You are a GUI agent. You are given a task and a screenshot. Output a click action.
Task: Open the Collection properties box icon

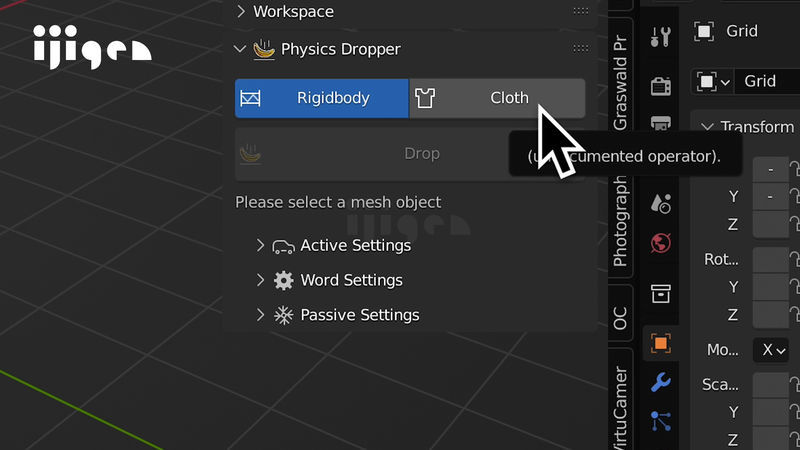[x=660, y=293]
